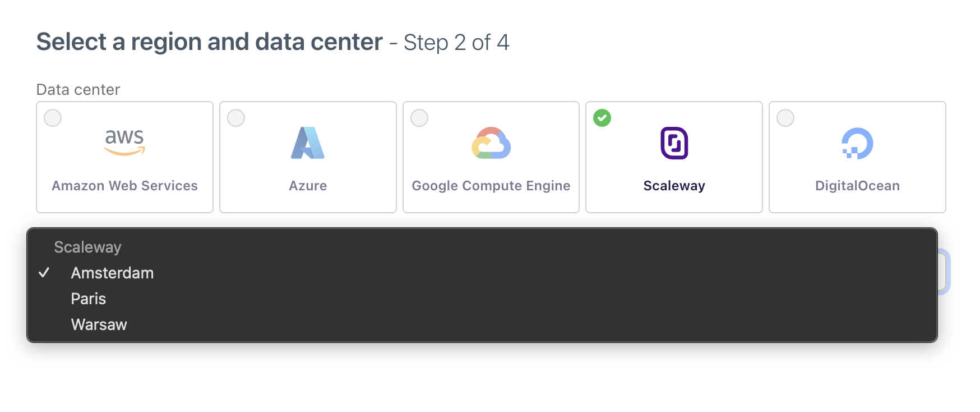Click the Google Compute Engine label
This screenshot has height=412, width=980.
tap(491, 186)
